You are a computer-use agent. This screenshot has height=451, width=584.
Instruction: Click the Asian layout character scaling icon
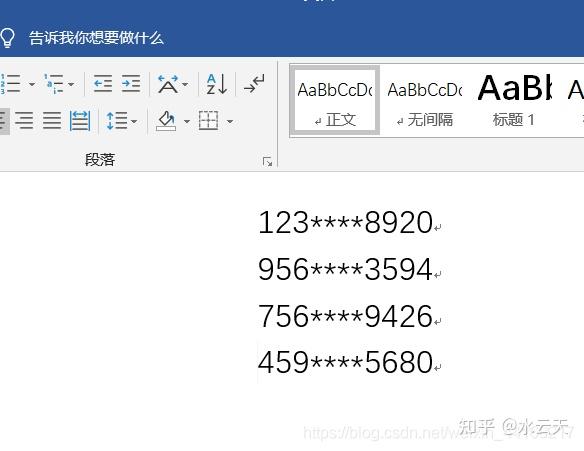coord(168,83)
